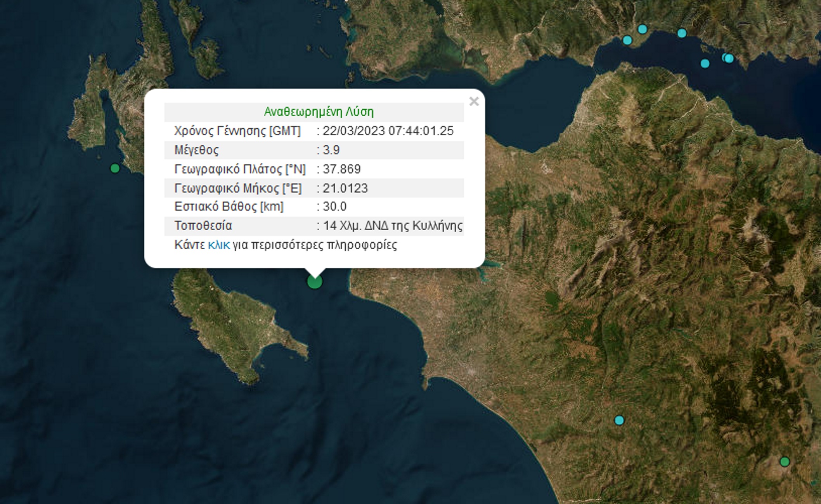Click the overlapping pair of cyan markers
Screen dimensions: 821x504
[x=728, y=58]
